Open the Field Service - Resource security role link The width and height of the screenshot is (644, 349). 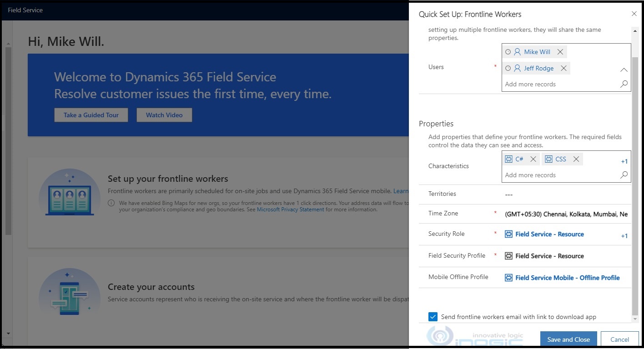(549, 234)
